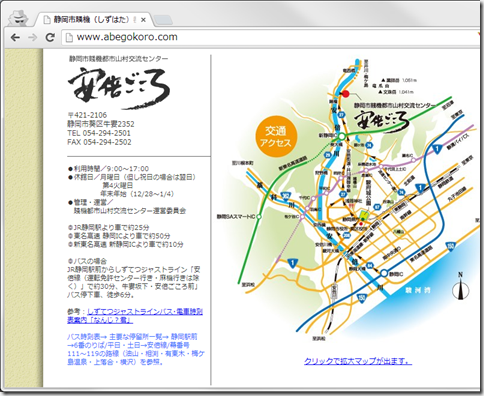Screen dimensions: 484x396
Task: Click the 新静岡IC interchange circle on the map
Action: click(x=342, y=136)
